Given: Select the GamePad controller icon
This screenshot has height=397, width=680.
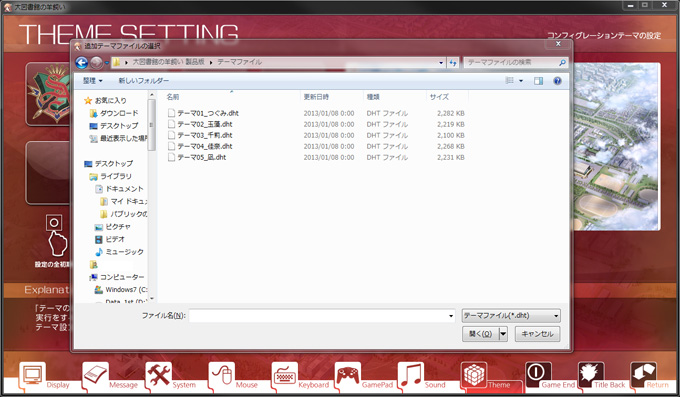Looking at the screenshot, I should 348,375.
